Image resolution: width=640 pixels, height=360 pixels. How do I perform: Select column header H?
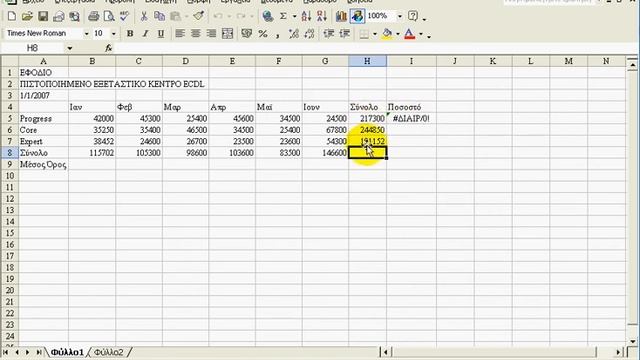367,61
